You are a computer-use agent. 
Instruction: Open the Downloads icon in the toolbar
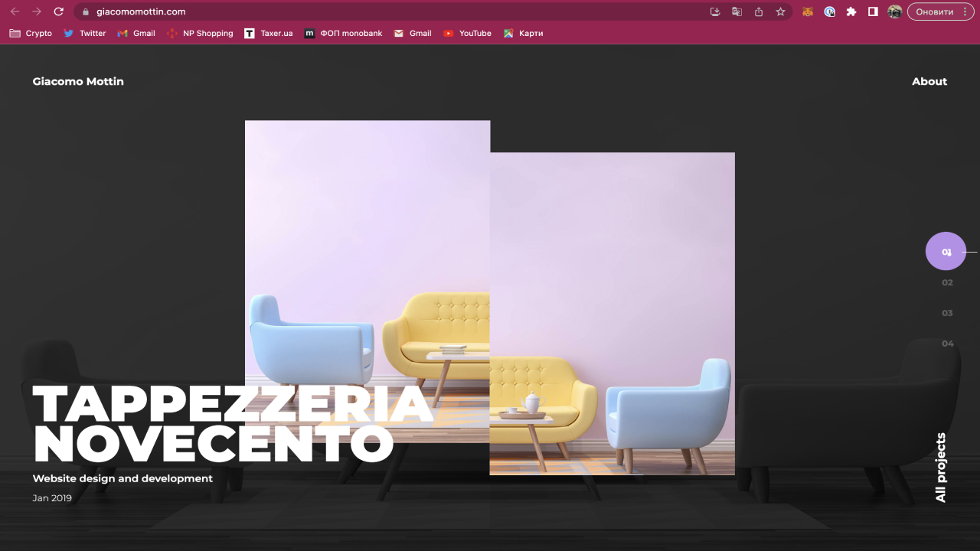pyautogui.click(x=715, y=11)
